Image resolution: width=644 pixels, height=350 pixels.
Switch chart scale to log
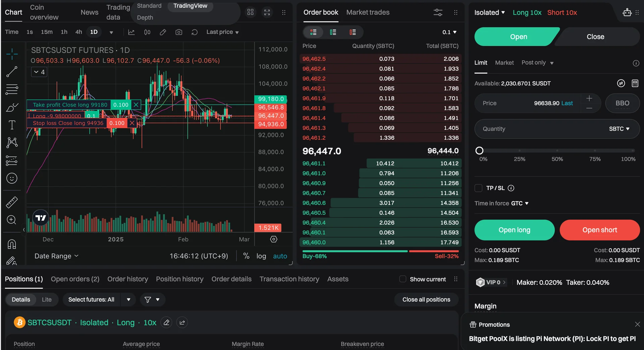coord(261,256)
